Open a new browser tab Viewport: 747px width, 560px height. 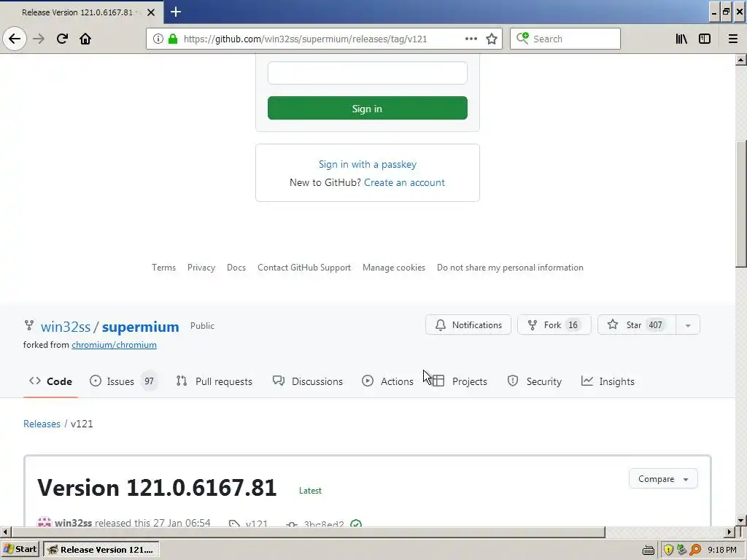coord(176,12)
